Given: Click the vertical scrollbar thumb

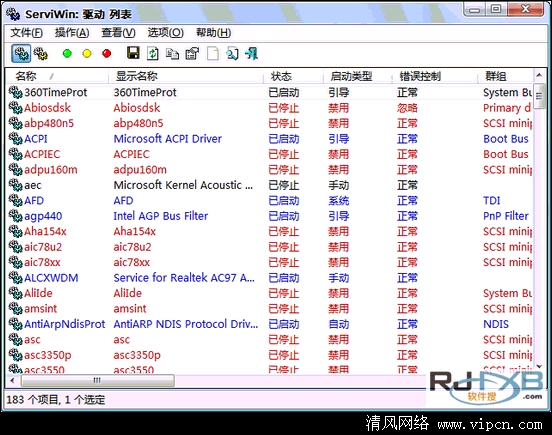Looking at the screenshot, I should [539, 96].
